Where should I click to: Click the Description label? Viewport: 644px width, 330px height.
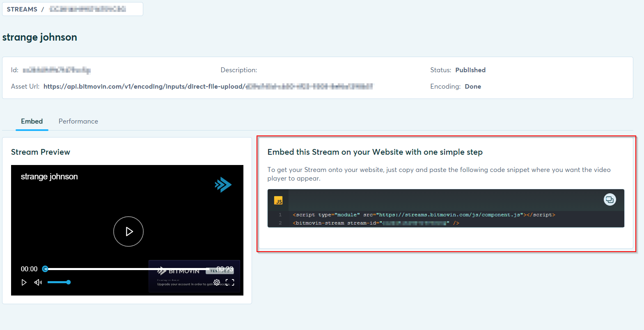click(x=239, y=70)
